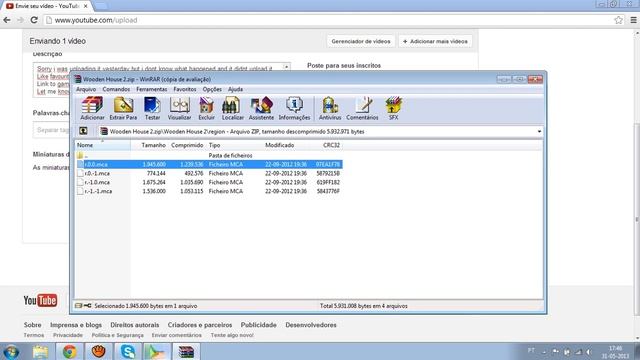The width and height of the screenshot is (640, 360).
Task: Open the Sobre footer link
Action: click(32, 325)
